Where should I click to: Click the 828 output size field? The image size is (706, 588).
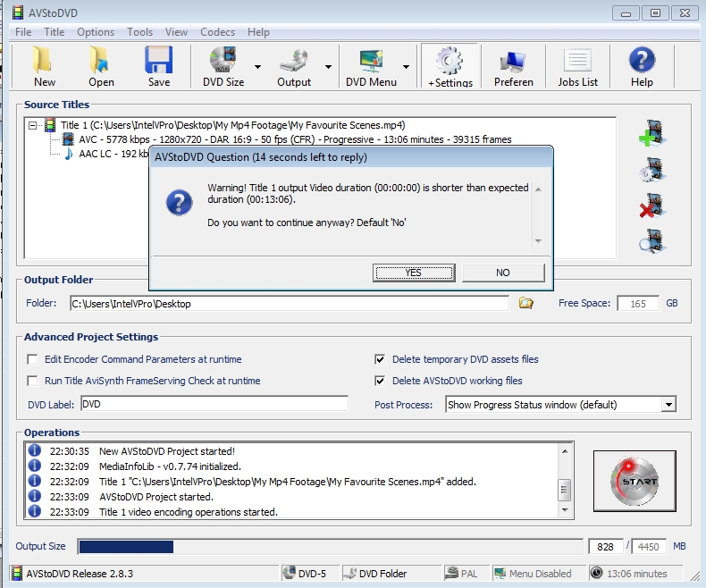click(605, 547)
